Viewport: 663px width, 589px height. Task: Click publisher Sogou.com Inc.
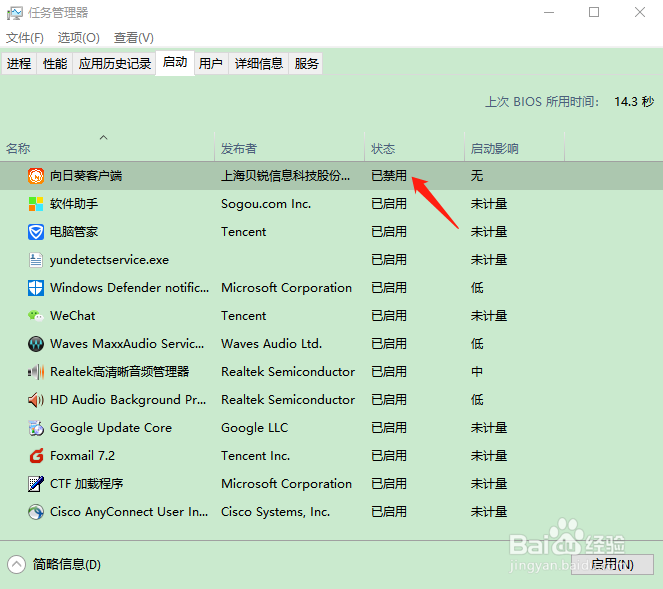266,204
